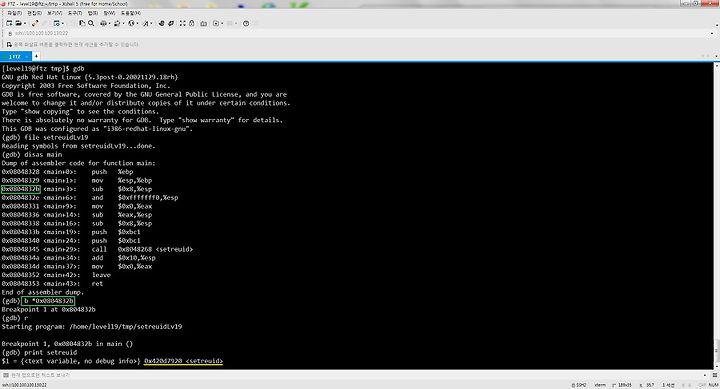This screenshot has width=720, height=389.
Task: Expand the Properties icon dropdown arrow
Action: (x=63, y=23)
